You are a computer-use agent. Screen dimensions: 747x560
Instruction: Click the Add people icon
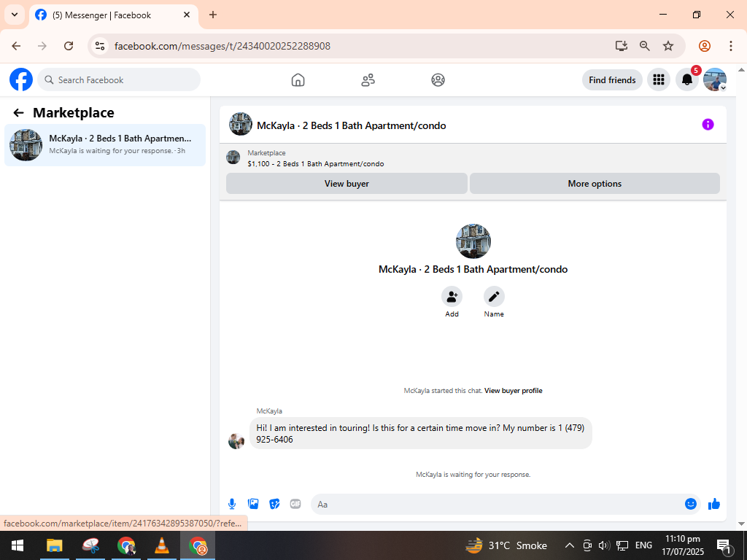(452, 297)
